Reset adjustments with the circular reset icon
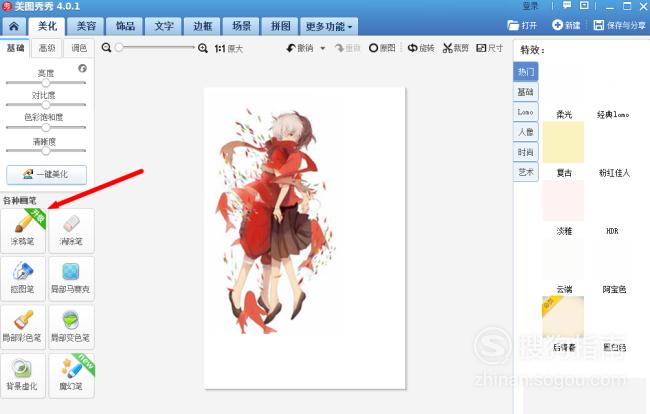Viewport: 650px width, 414px height. click(x=82, y=68)
